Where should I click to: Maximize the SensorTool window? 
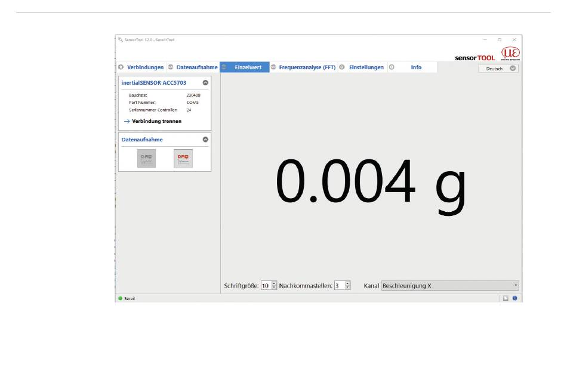click(x=500, y=40)
